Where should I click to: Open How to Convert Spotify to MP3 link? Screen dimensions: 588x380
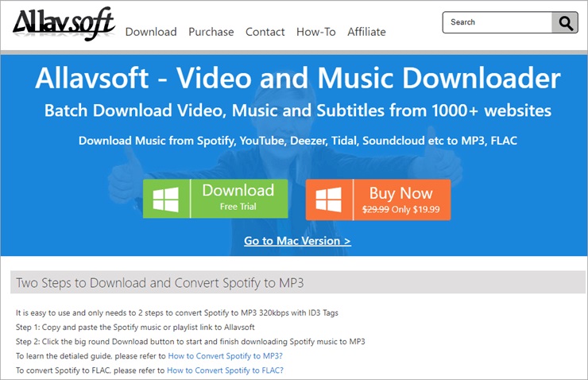tap(225, 356)
